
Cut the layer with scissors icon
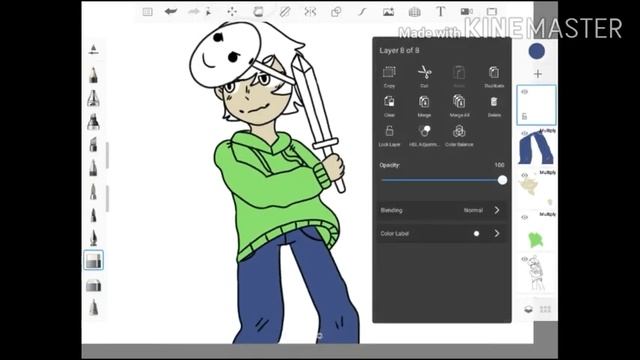424,76
